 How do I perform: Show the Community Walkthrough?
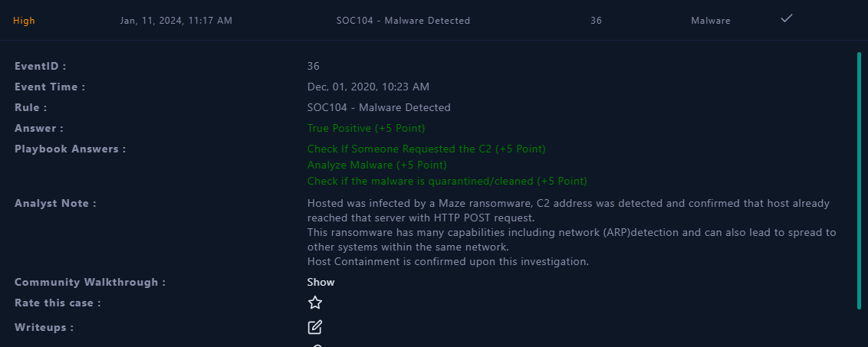click(x=321, y=282)
